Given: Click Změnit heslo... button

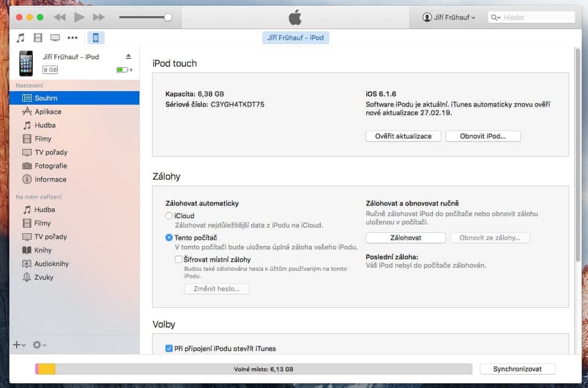Looking at the screenshot, I should point(216,289).
